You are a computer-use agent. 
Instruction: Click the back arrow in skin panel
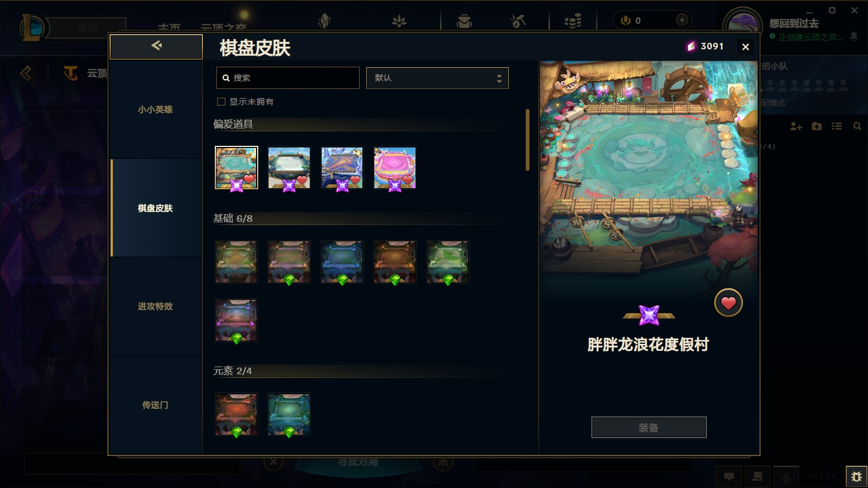point(156,46)
